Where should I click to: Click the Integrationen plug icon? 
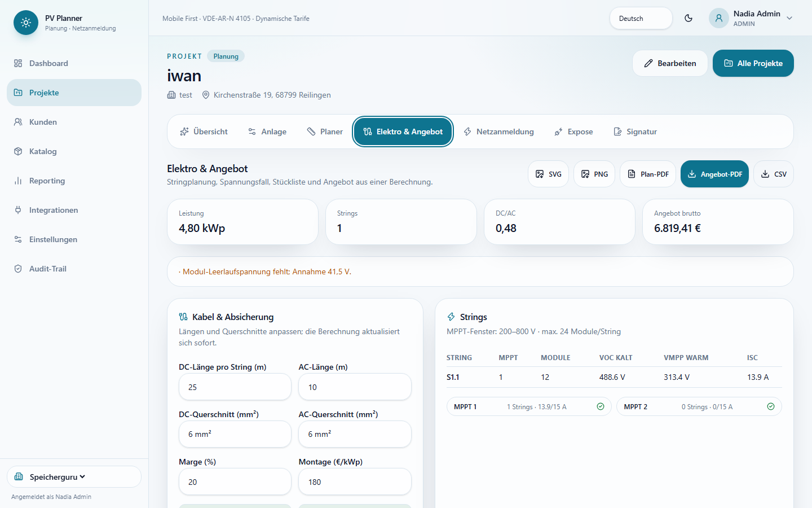pos(18,210)
